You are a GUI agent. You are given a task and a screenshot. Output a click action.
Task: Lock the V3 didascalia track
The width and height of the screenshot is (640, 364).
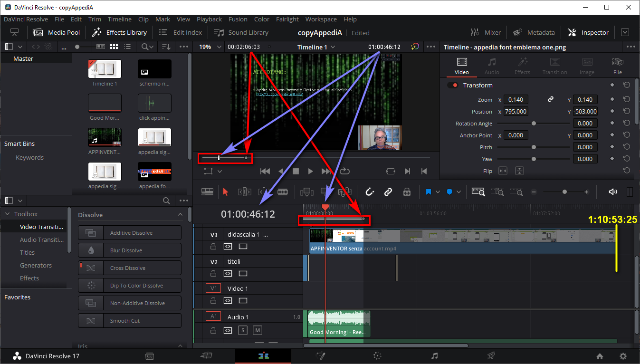[x=213, y=247]
